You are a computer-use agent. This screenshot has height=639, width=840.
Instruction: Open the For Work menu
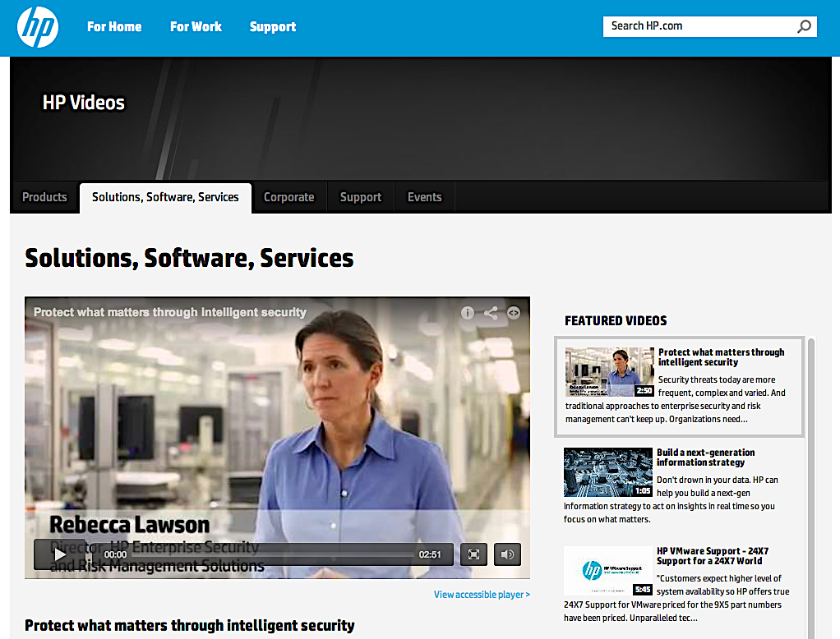[x=196, y=27]
